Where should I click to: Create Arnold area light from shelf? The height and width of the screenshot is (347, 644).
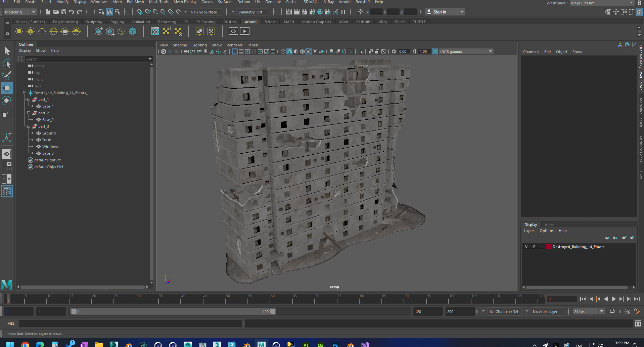(19, 32)
